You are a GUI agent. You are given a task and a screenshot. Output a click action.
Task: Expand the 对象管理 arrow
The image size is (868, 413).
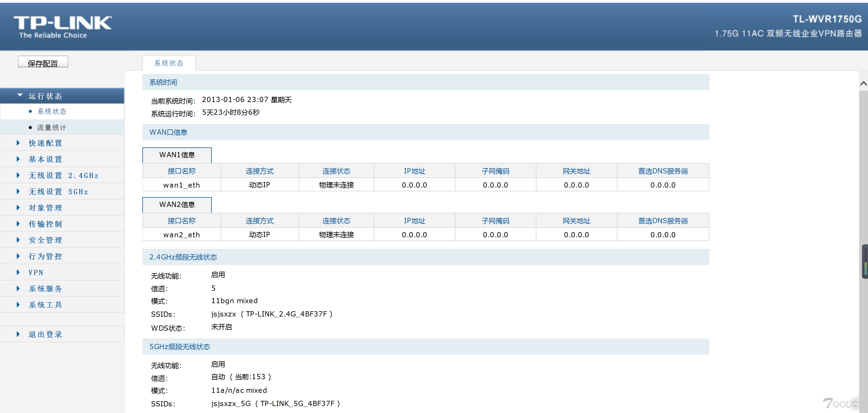tap(18, 208)
